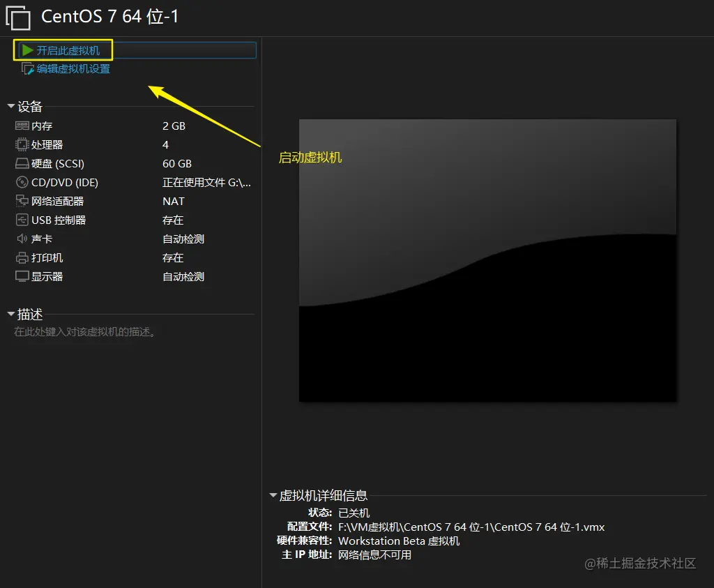This screenshot has height=588, width=714.
Task: Click the sound card (声卡) speaker icon
Action: tap(22, 239)
